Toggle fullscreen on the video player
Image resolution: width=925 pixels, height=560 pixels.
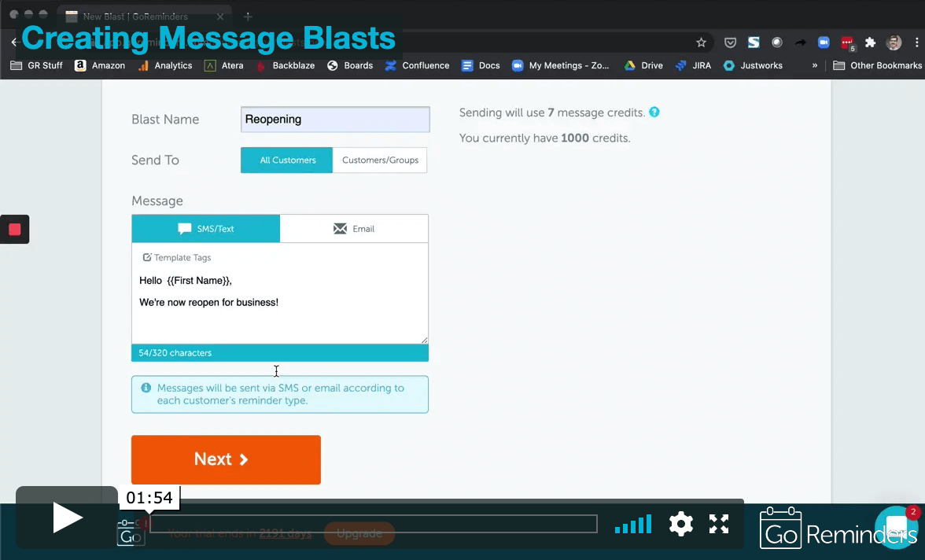[718, 524]
